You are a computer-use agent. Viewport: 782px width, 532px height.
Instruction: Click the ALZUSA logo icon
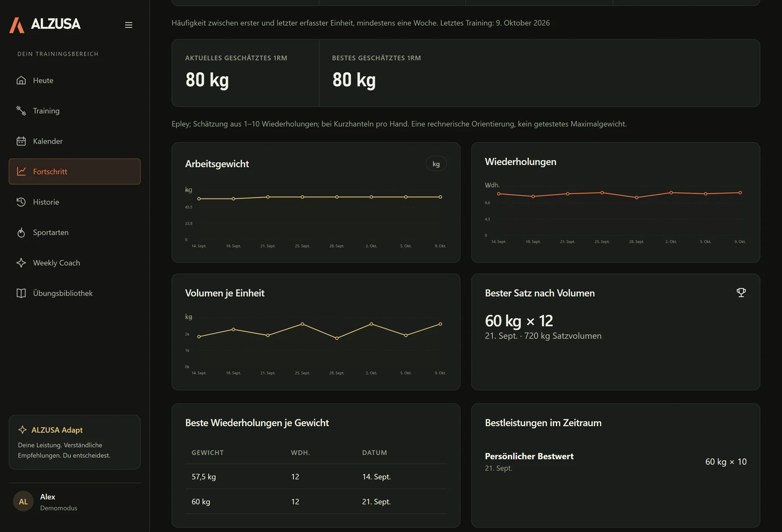(x=17, y=25)
